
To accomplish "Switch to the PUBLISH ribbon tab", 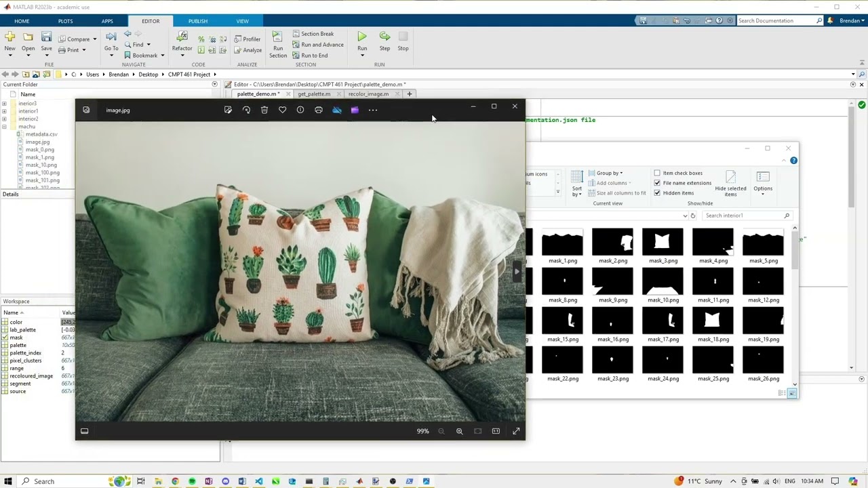I will 198,21.
